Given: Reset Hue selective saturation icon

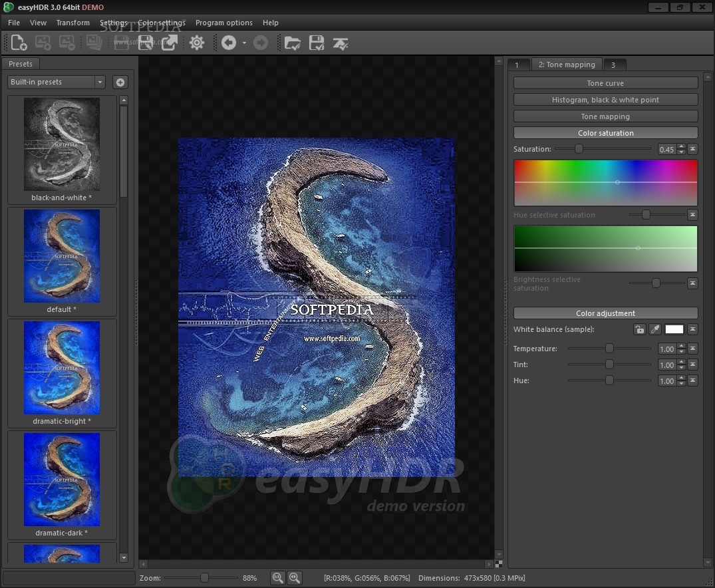Looking at the screenshot, I should [x=692, y=214].
